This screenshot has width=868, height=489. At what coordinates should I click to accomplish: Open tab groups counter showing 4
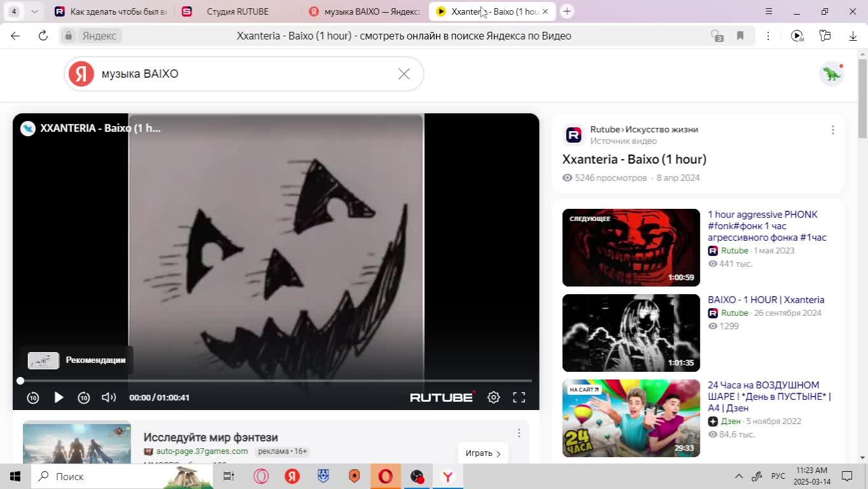click(13, 11)
